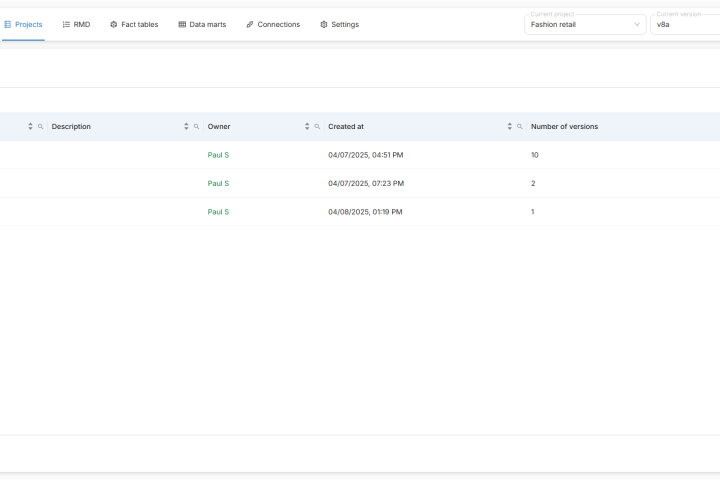Screen dimensions: 720x480
Task: Expand the Current version selector showing v8a
Action: click(685, 24)
